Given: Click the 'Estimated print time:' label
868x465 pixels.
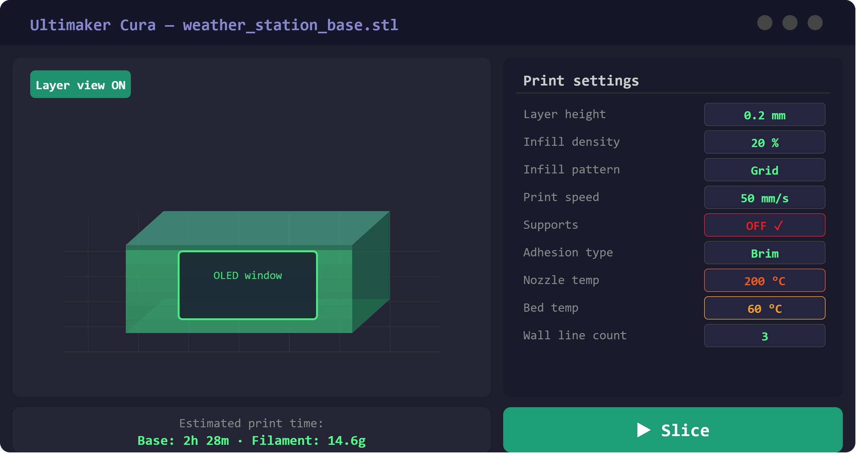Looking at the screenshot, I should click(251, 423).
